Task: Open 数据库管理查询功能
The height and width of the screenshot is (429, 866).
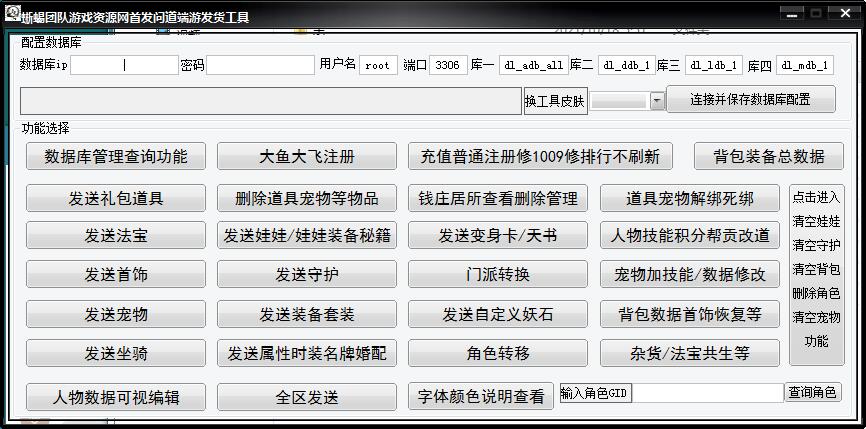Action: click(116, 156)
